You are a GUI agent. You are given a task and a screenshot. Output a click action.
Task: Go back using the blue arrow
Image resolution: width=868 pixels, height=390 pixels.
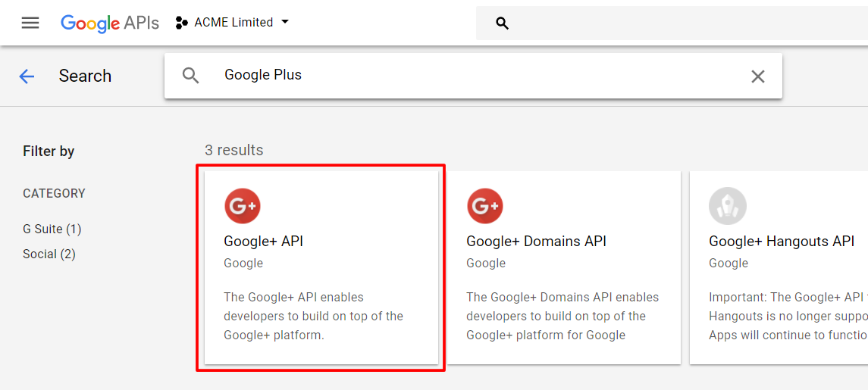pos(27,76)
